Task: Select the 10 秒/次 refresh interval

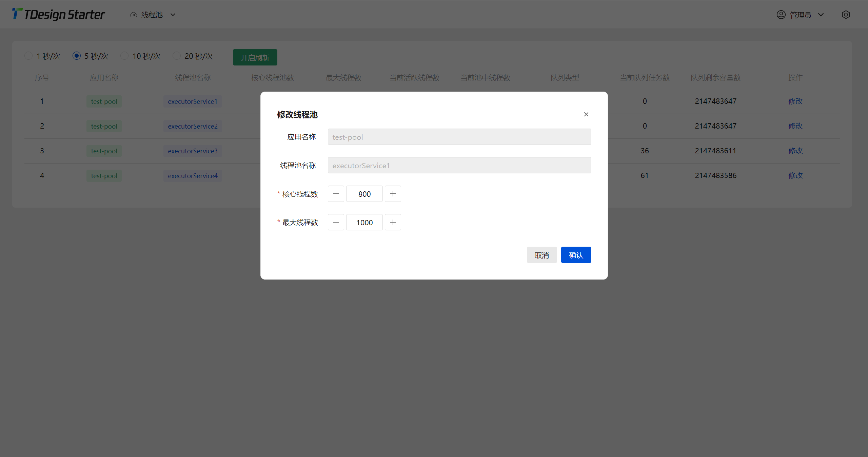Action: (124, 56)
